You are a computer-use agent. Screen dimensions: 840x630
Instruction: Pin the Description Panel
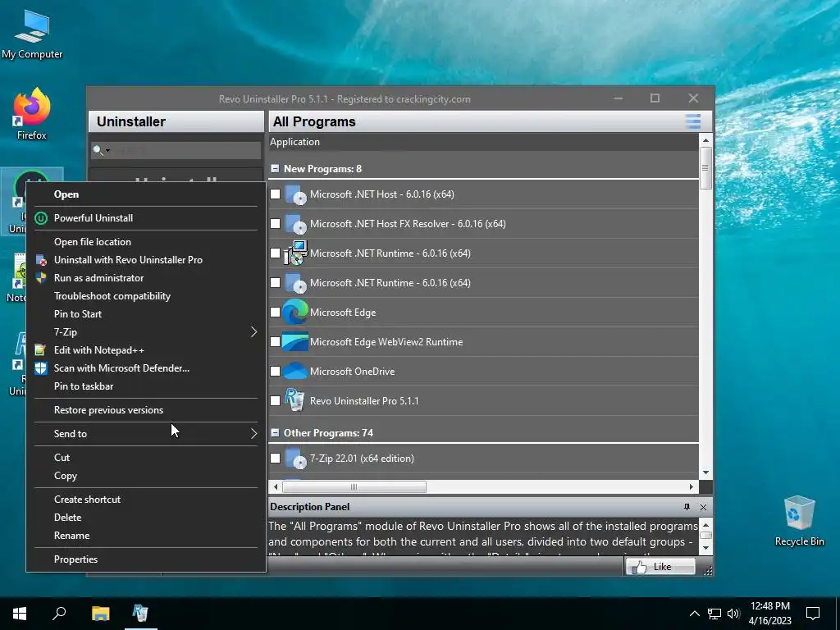(687, 507)
